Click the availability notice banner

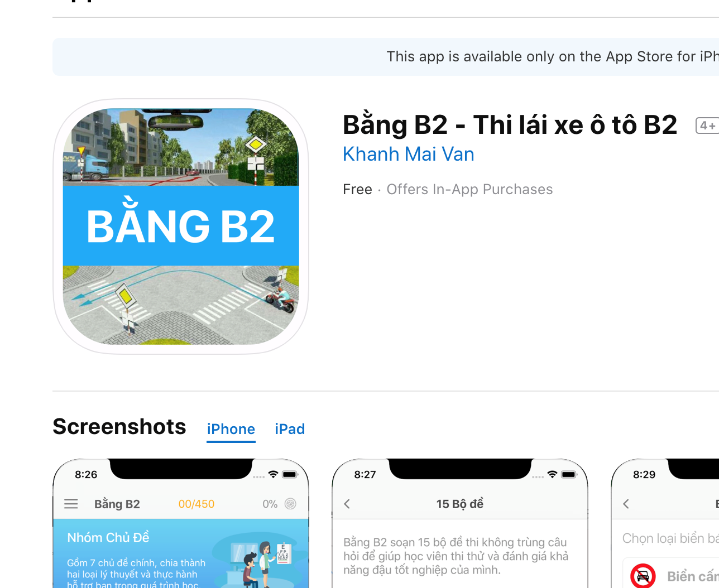click(386, 57)
